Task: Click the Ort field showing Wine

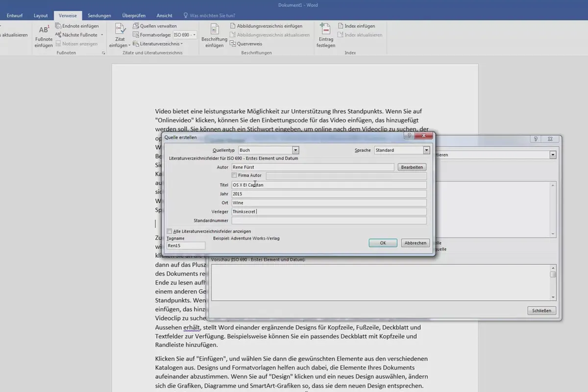Action: (x=329, y=202)
